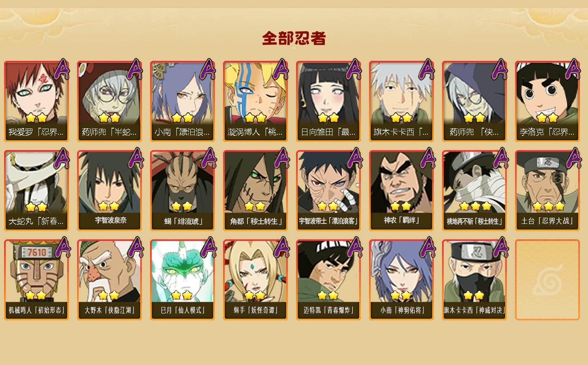Select the 桃地再不斩「秽土转生」card
Image resolution: width=588 pixels, height=365 pixels.
click(474, 191)
